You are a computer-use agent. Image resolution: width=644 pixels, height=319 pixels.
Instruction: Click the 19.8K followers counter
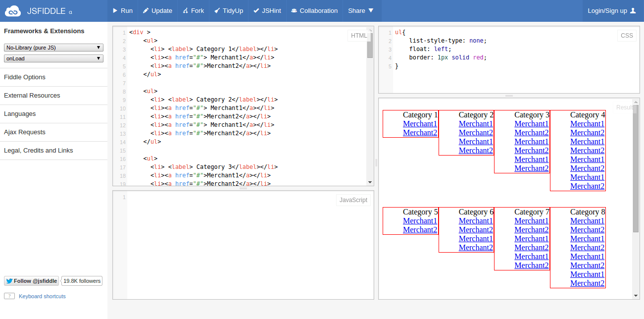81,281
